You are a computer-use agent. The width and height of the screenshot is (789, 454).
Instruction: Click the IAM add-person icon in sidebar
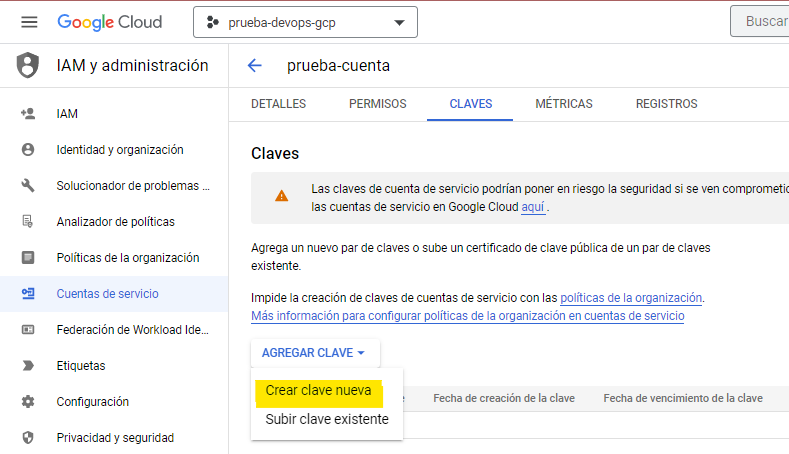(x=28, y=114)
